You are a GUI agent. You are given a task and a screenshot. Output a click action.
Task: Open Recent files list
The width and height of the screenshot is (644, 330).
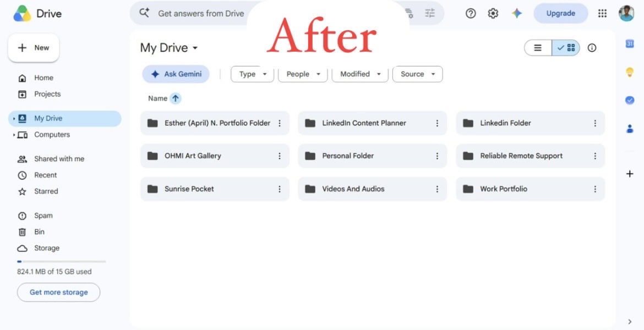[45, 175]
